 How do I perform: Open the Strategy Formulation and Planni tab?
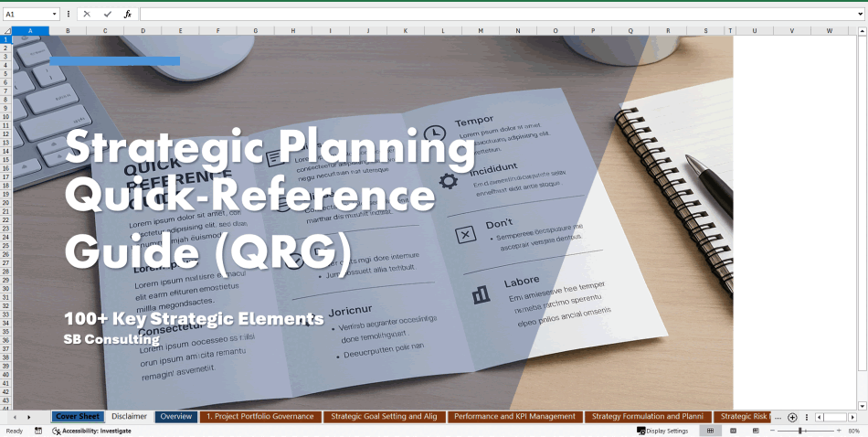pyautogui.click(x=648, y=417)
